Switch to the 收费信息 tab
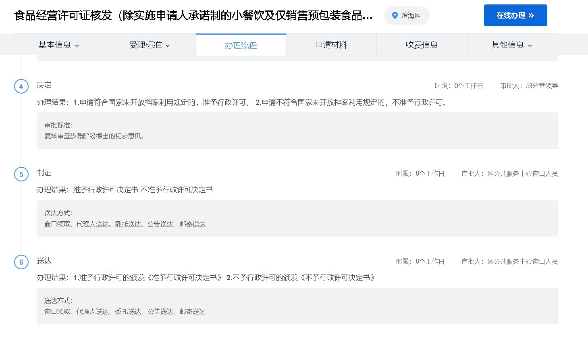Viewport: 588px width, 364px height. [x=422, y=45]
